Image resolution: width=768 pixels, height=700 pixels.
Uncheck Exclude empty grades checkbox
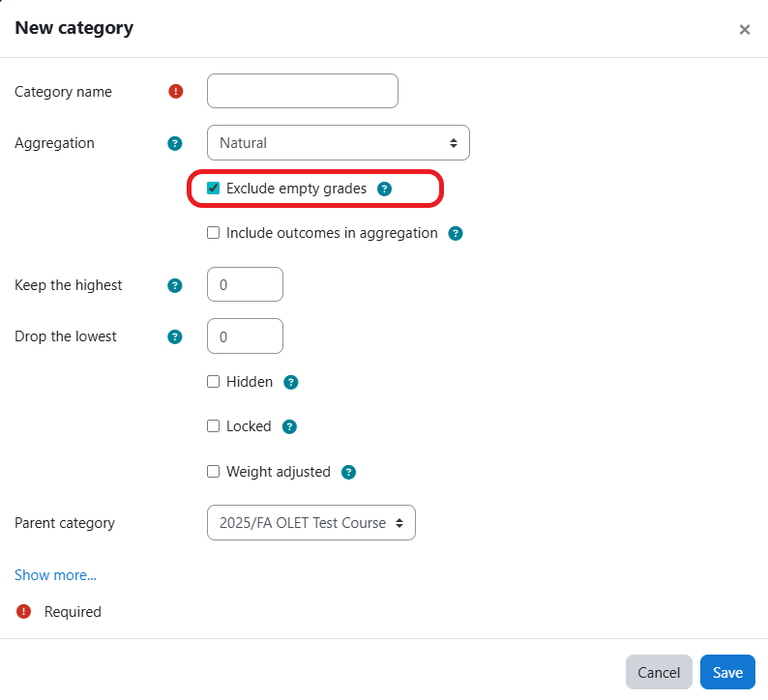pyautogui.click(x=214, y=189)
